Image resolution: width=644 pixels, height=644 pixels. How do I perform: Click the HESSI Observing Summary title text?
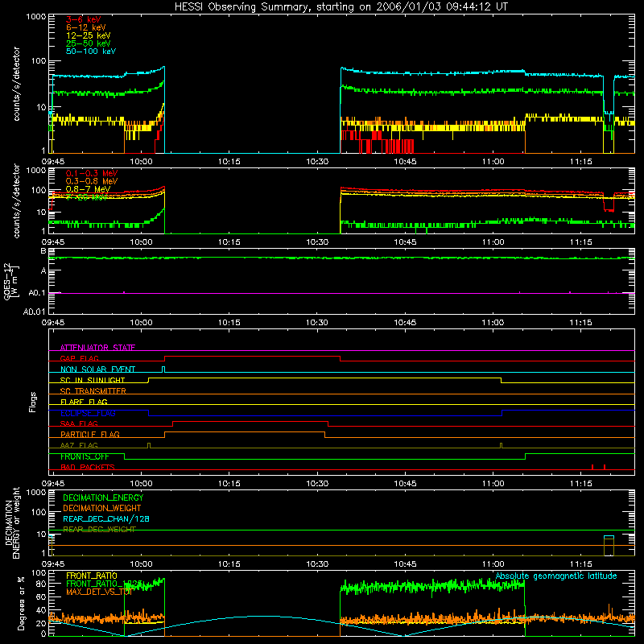[x=341, y=7]
